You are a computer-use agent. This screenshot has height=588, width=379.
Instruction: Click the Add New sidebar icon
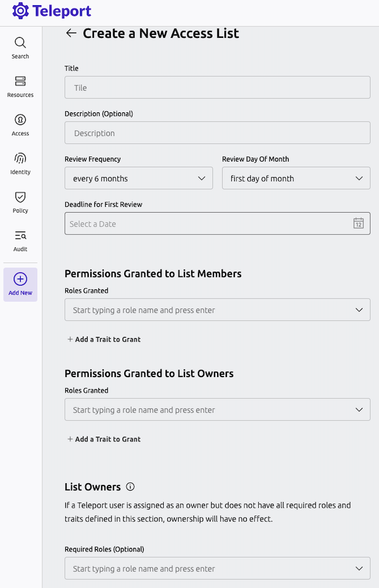20,284
